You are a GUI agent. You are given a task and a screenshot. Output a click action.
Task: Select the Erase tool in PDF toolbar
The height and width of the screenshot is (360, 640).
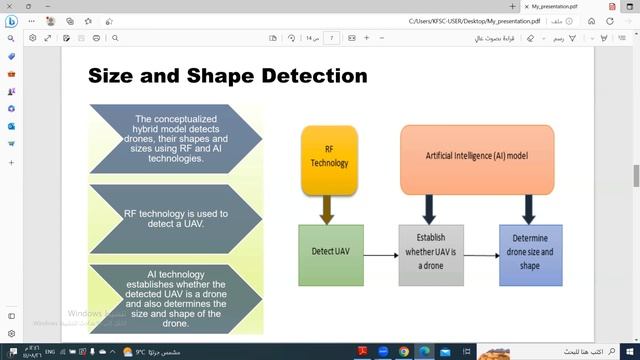[530, 38]
